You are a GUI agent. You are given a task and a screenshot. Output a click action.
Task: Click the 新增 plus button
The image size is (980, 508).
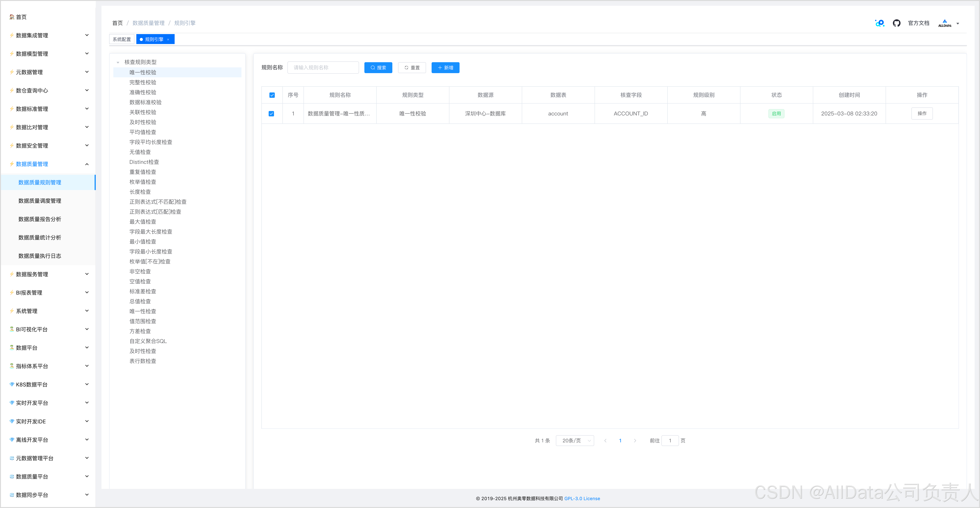click(445, 68)
